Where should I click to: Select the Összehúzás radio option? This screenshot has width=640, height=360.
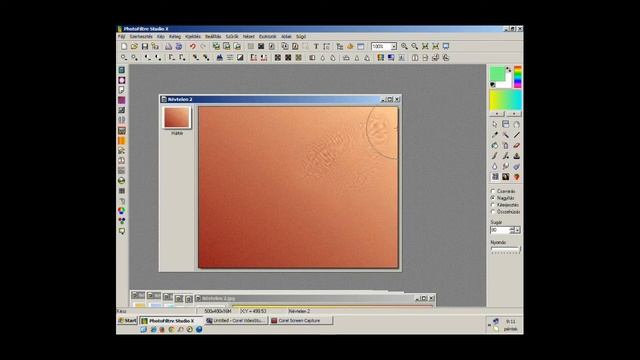coord(493,212)
